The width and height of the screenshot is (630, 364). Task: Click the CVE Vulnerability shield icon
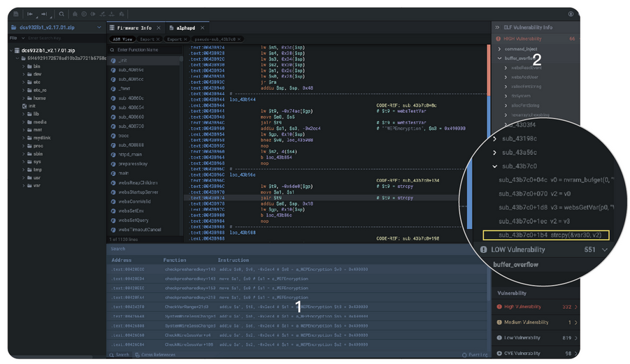coord(499,354)
